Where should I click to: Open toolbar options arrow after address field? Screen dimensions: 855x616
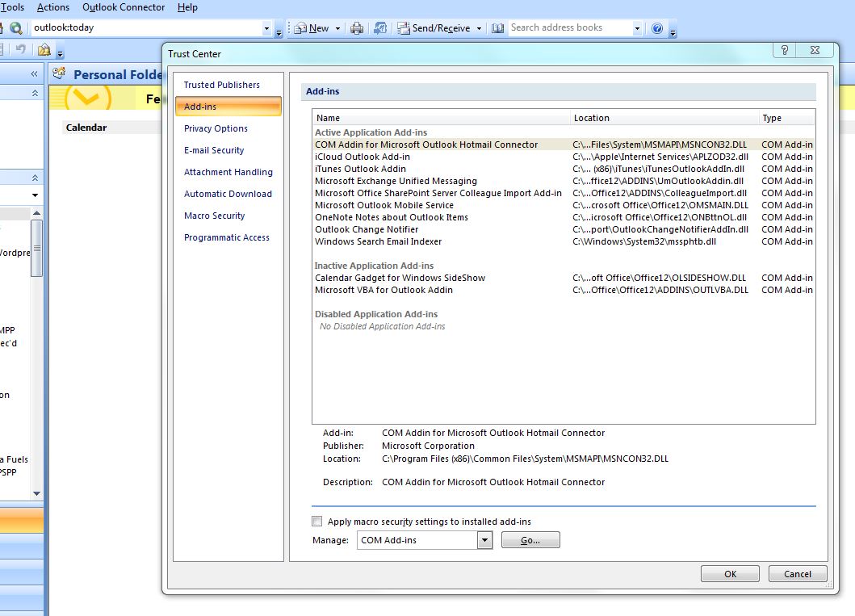279,33
